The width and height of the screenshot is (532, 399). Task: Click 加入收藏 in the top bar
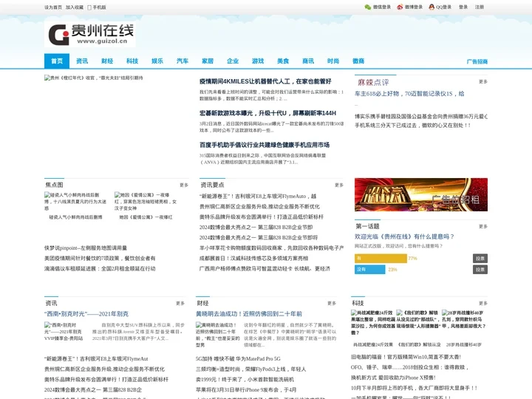click(75, 7)
